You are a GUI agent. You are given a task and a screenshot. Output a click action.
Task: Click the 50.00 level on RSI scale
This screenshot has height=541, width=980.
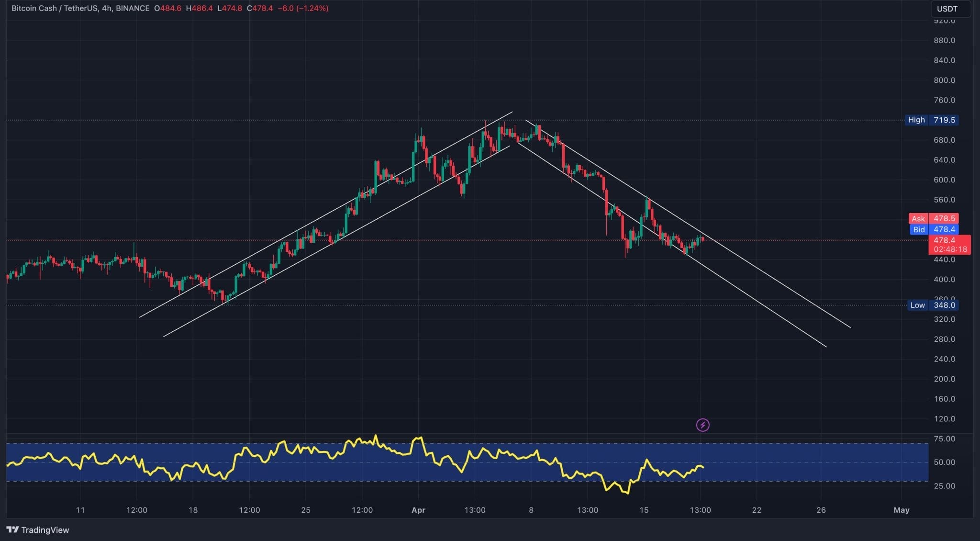click(944, 462)
